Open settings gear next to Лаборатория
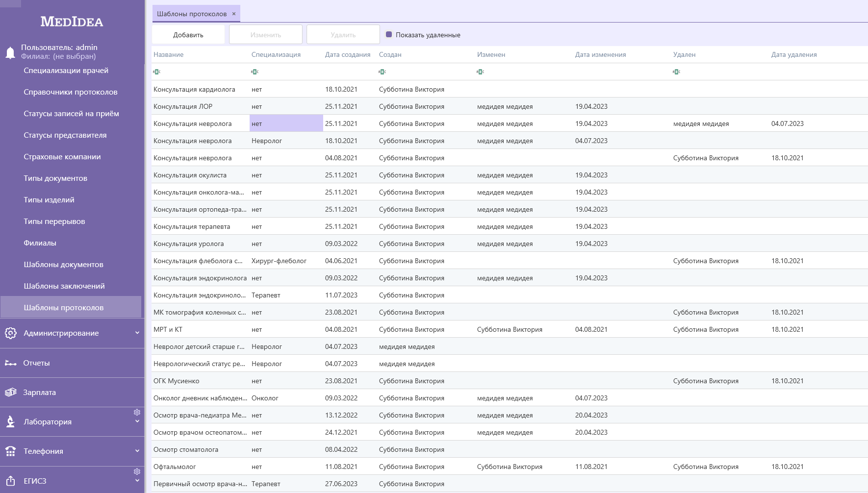 (x=137, y=412)
